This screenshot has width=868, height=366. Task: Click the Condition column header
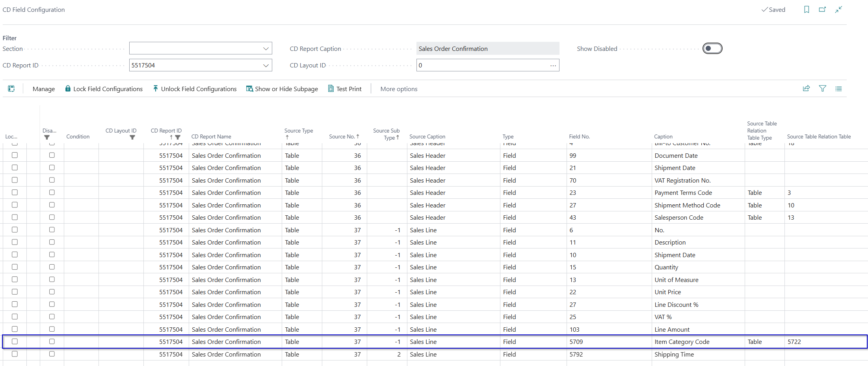tap(78, 136)
